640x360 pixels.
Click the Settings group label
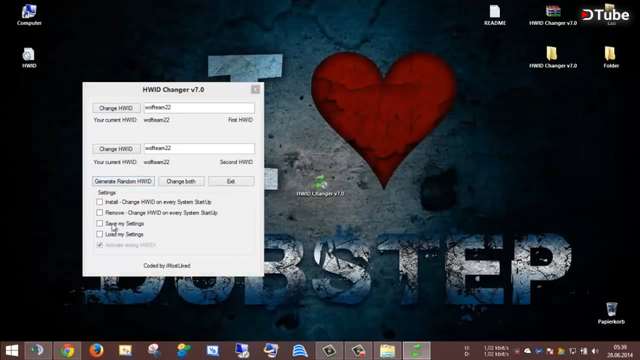tap(107, 193)
